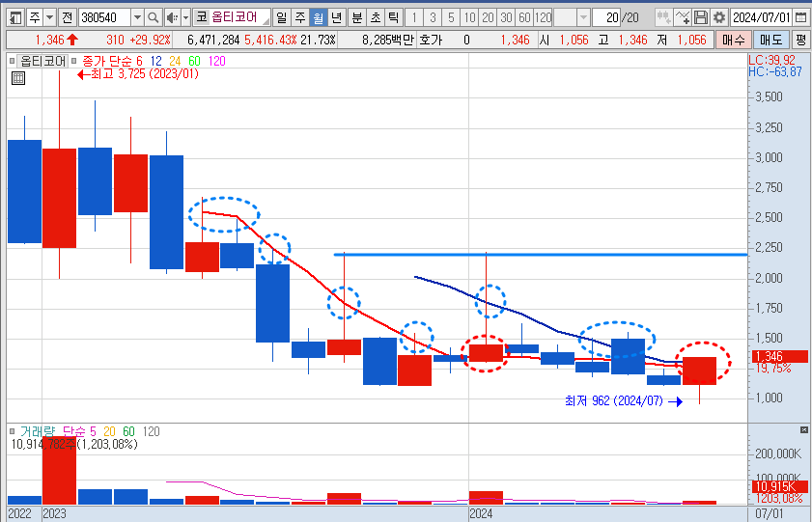This screenshot has height=522, width=812.
Task: Choose the interval 20 toolbar button
Action: click(488, 17)
